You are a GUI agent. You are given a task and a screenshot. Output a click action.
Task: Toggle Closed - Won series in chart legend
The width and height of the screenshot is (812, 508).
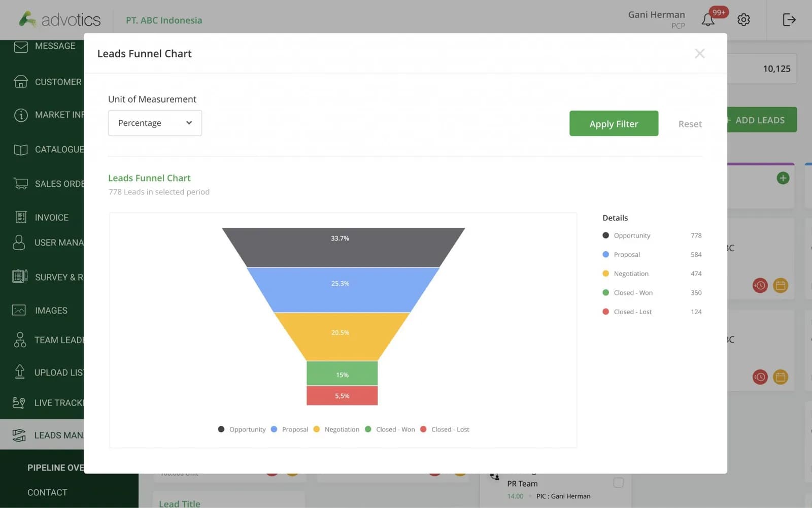pos(390,429)
